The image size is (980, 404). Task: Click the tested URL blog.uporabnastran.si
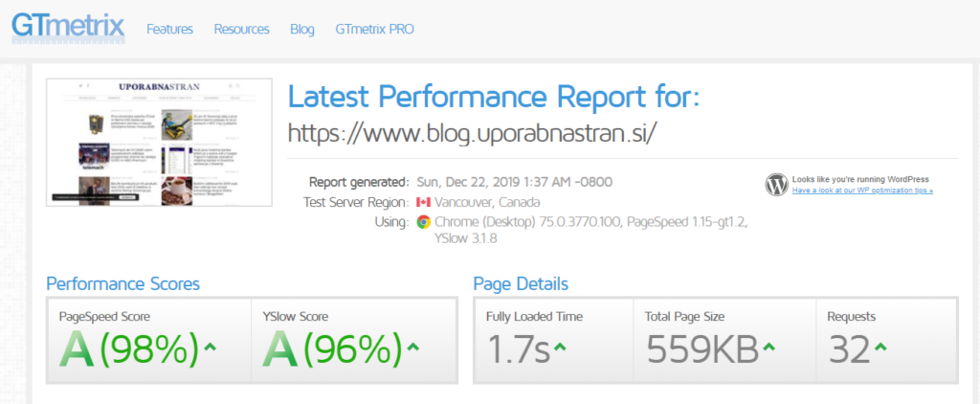(472, 133)
